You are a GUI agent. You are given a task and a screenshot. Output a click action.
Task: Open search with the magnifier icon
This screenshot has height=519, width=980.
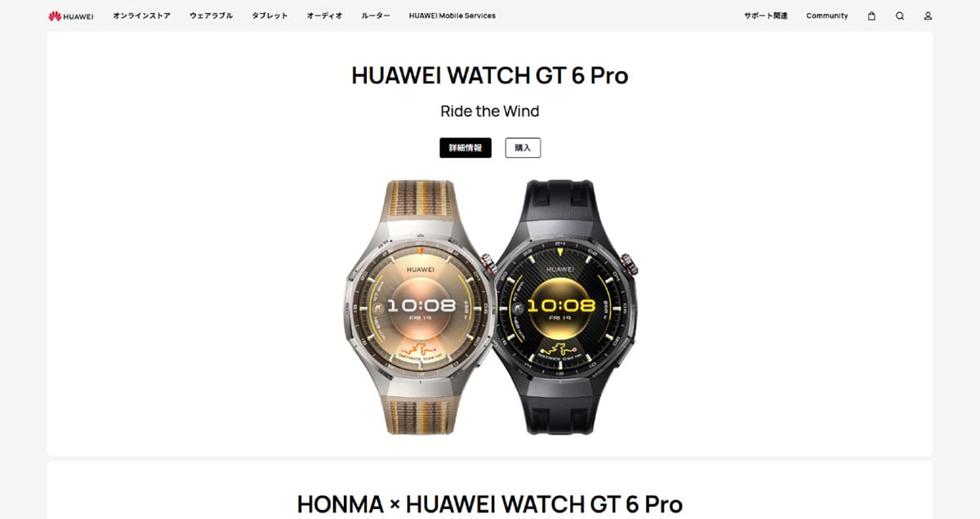click(900, 16)
